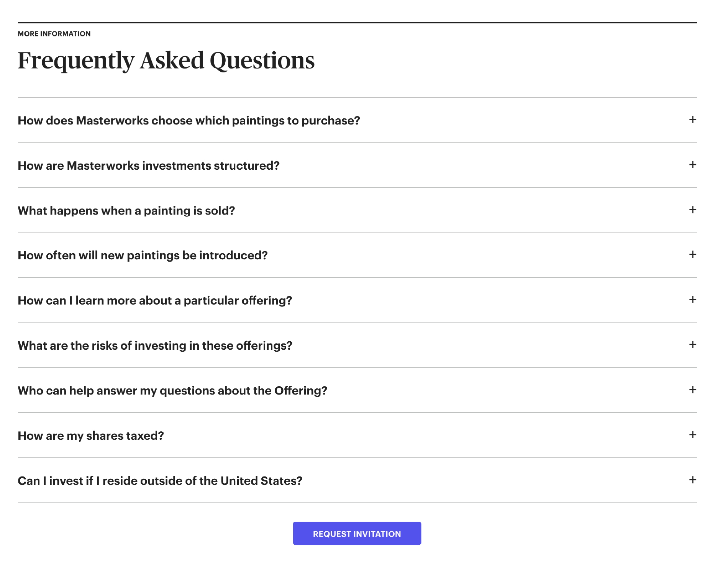
Task: Expand "How are Masterworks investments structured?"
Action: coord(149,166)
